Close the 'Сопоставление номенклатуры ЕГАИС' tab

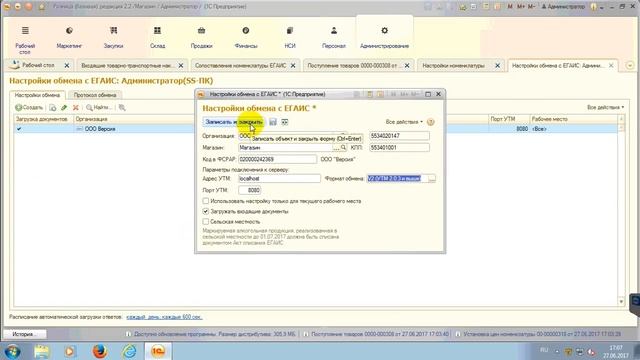[293, 66]
